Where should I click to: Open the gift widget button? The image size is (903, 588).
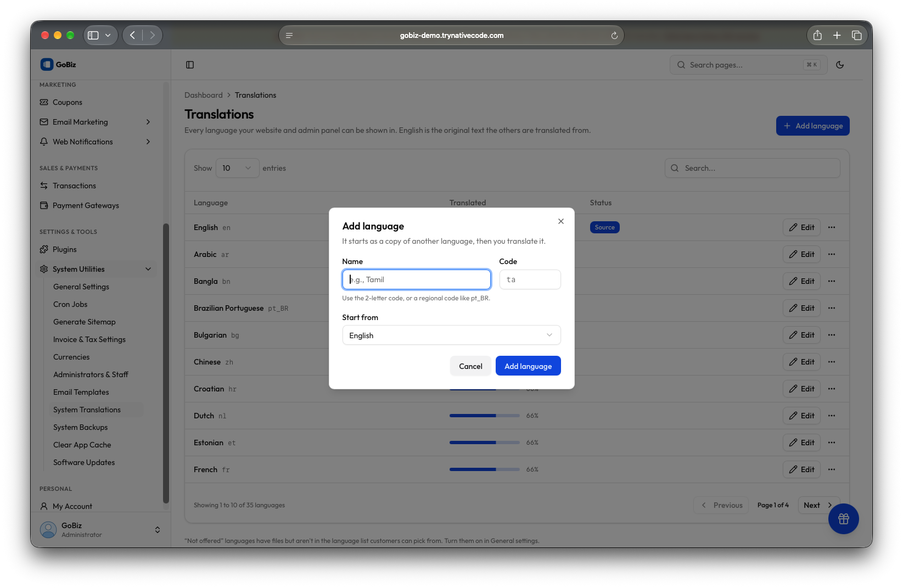[843, 519]
